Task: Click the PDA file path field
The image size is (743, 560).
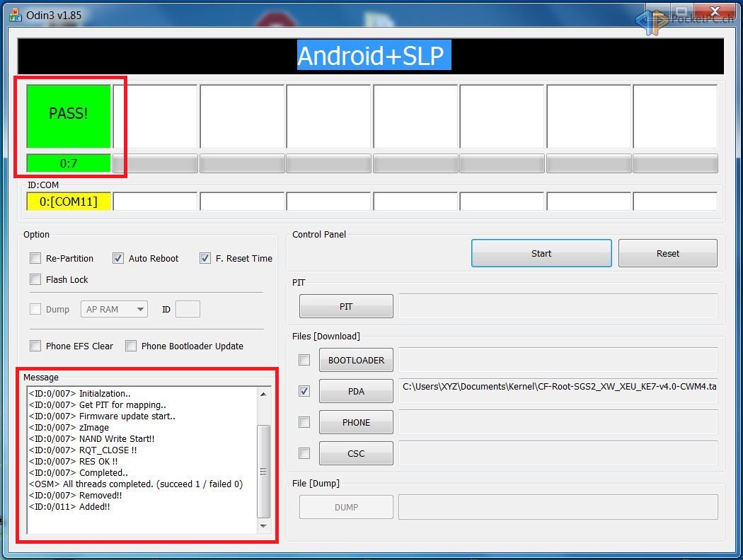Action: click(x=558, y=391)
